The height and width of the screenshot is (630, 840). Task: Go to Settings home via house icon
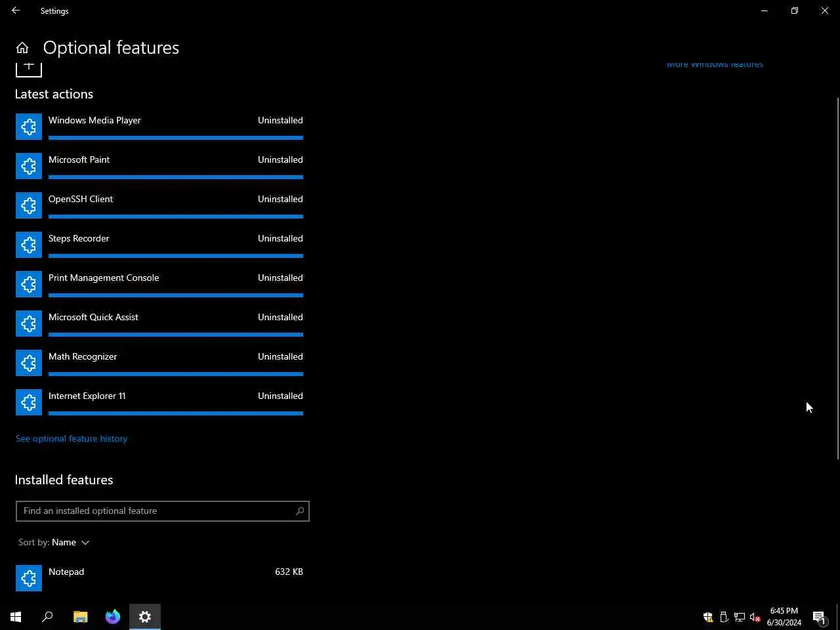(x=22, y=48)
